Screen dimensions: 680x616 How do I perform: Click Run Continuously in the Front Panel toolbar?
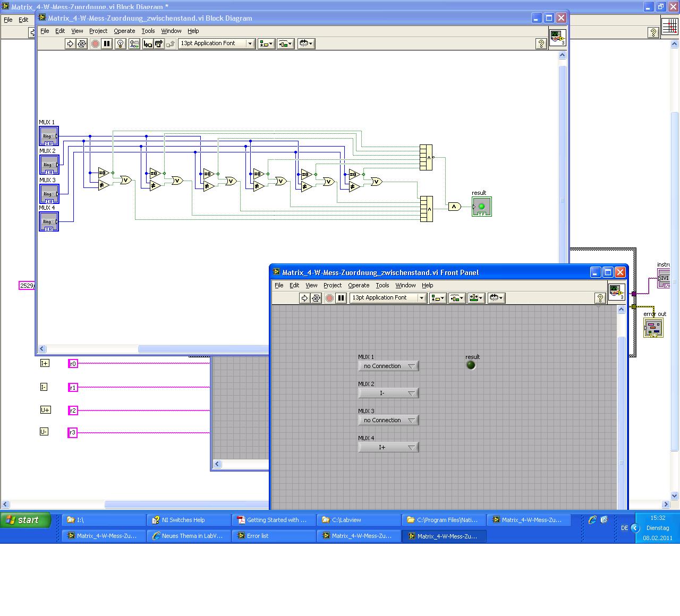coord(316,298)
